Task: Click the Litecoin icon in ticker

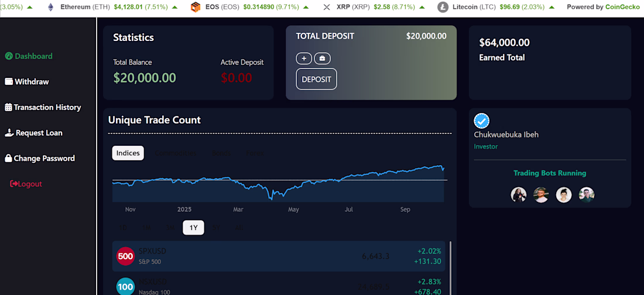Action: 443,7
